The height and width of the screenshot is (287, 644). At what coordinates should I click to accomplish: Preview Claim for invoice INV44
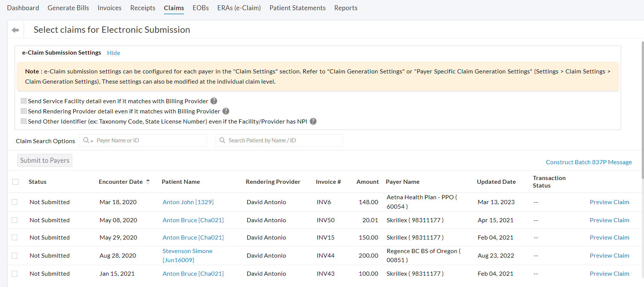point(609,255)
